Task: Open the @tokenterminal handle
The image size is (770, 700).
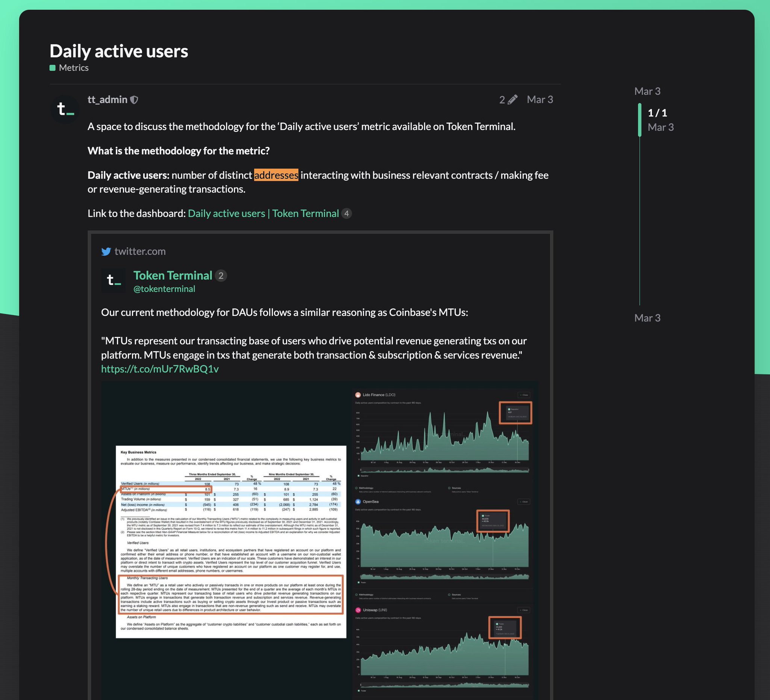Action: (164, 289)
